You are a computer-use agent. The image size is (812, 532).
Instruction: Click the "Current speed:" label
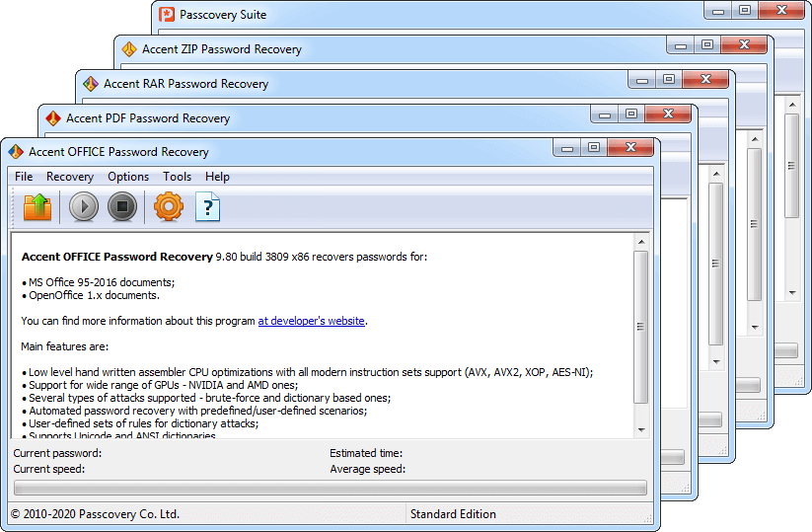[49, 469]
